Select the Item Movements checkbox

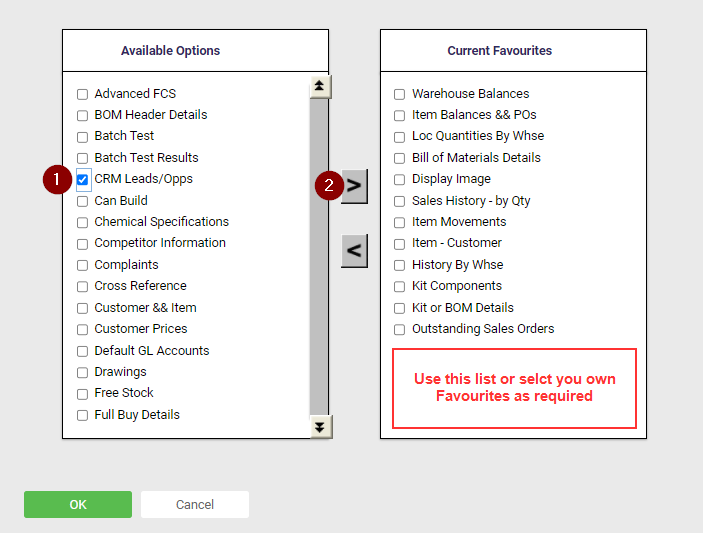coord(399,223)
